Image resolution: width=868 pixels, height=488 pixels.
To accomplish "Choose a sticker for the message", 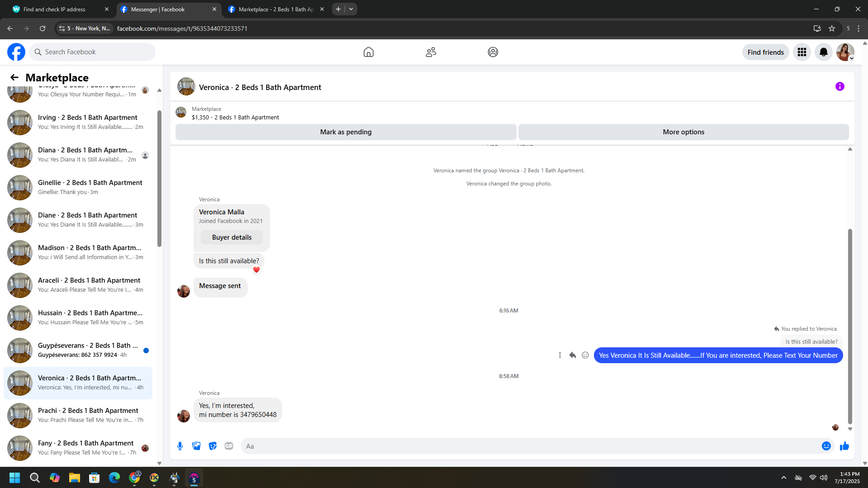I will 213,446.
